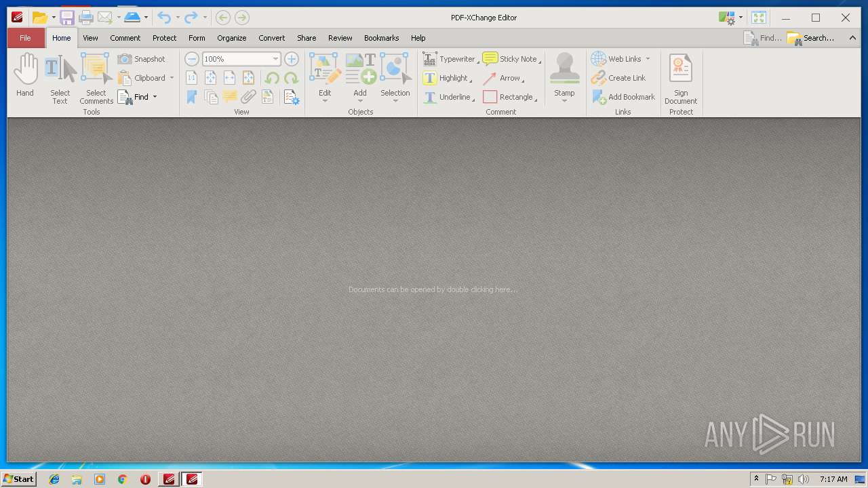The height and width of the screenshot is (488, 868).
Task: Click the Save floppy disk icon
Action: coord(67,18)
